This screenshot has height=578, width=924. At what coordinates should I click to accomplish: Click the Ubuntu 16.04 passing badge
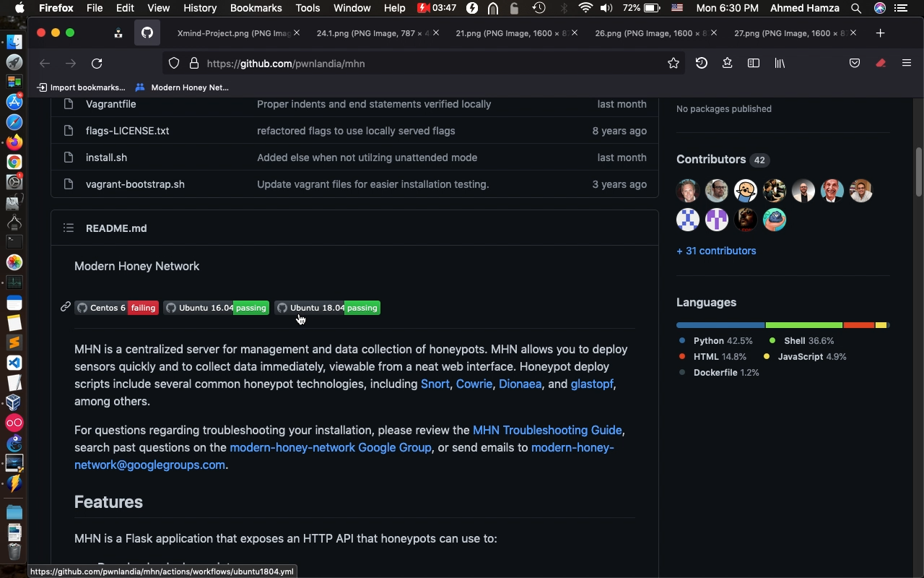(216, 308)
